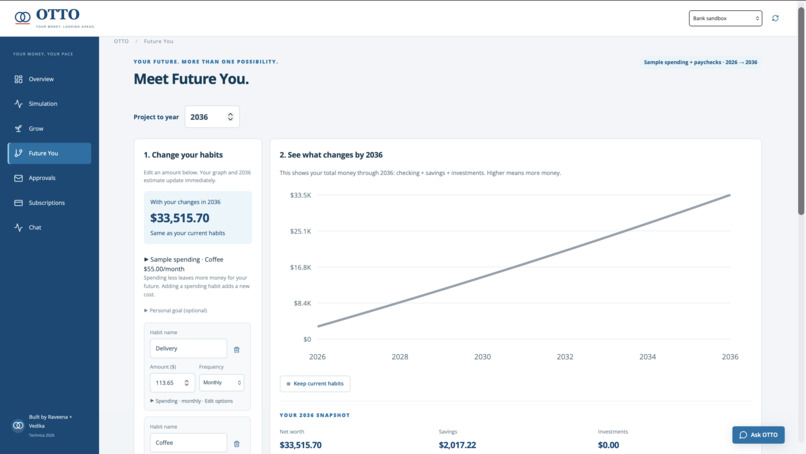Expand Personal goal (optional) section
Screen dimensions: 806x454
click(175, 311)
